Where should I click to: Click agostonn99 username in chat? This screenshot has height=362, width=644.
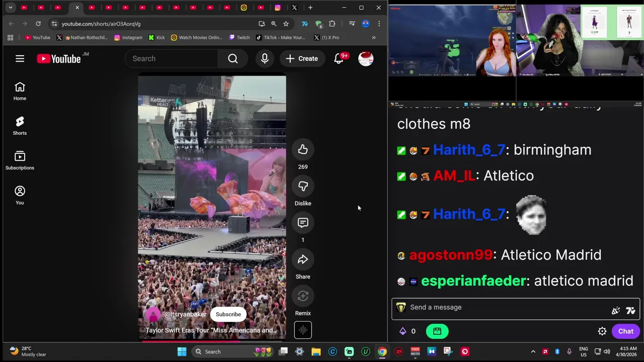pos(451,255)
